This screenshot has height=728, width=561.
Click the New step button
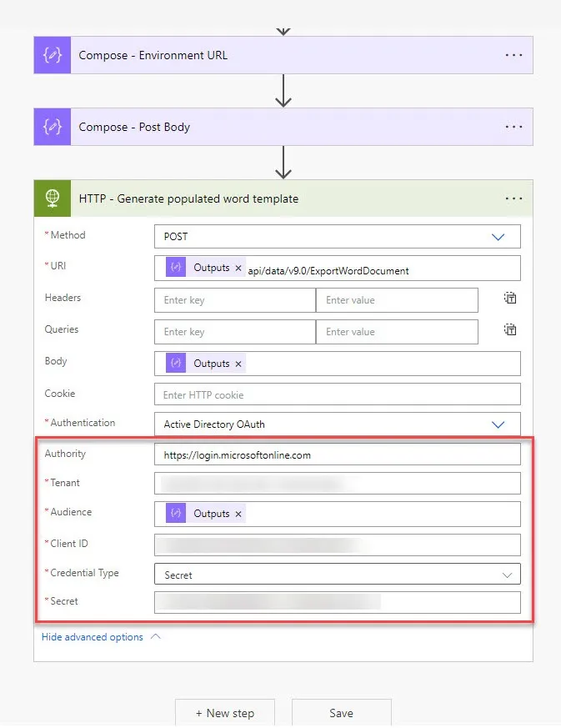pyautogui.click(x=225, y=713)
